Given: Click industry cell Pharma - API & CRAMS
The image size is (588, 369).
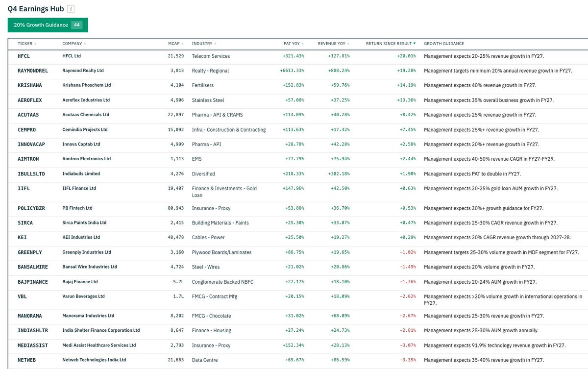Looking at the screenshot, I should click(217, 115).
